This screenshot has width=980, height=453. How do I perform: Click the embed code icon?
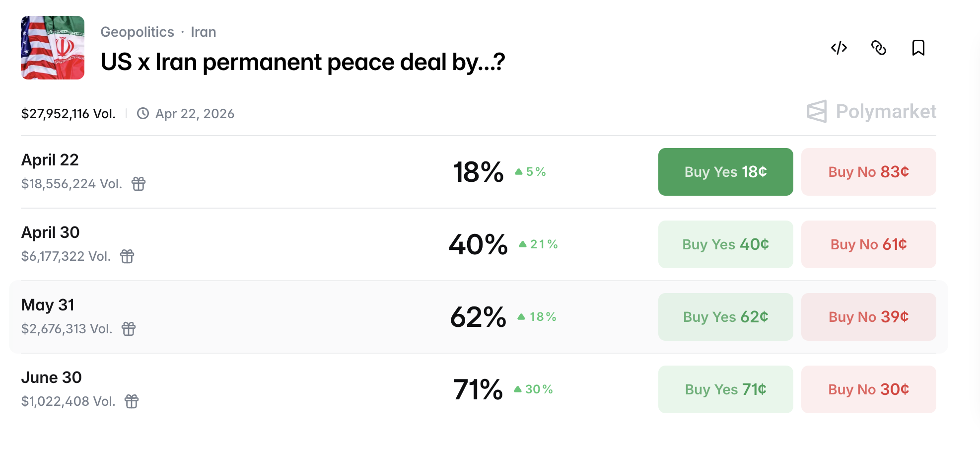(x=839, y=48)
